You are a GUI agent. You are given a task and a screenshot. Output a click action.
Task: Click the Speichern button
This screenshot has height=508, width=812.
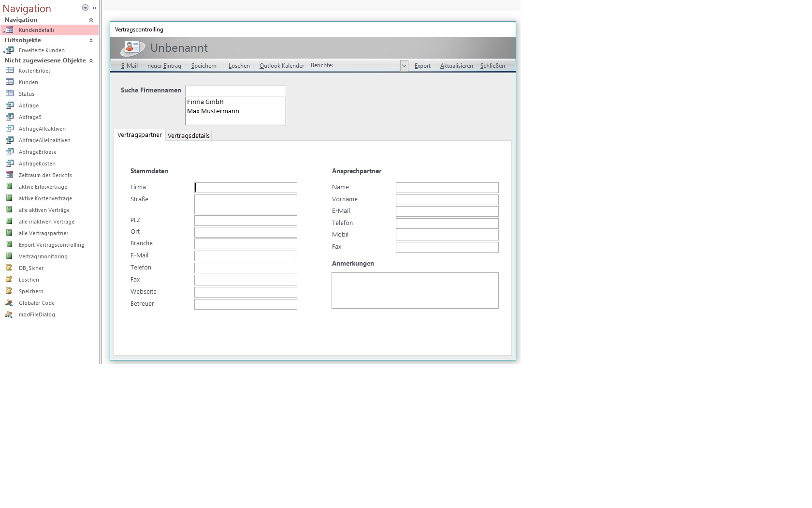[x=203, y=66]
